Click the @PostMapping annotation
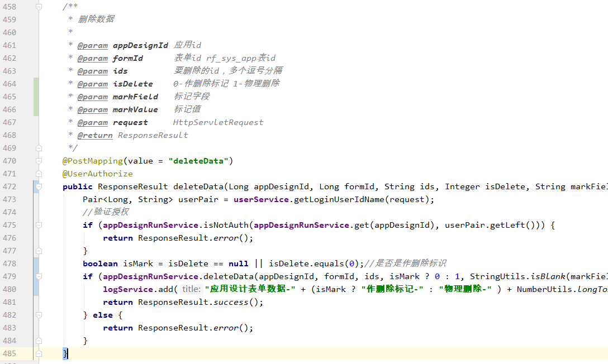 tap(93, 161)
